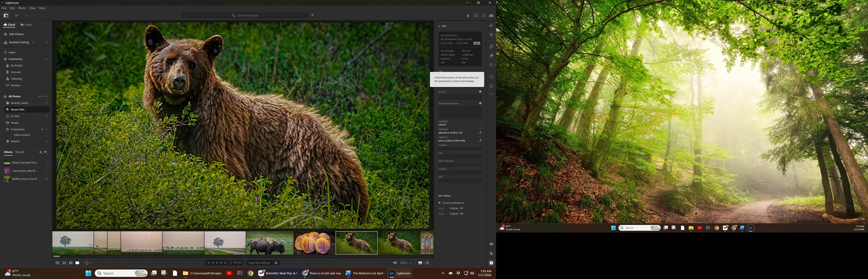Screen dimensions: 868x279
Task: Go back with the left arrow
Action: coord(17,15)
